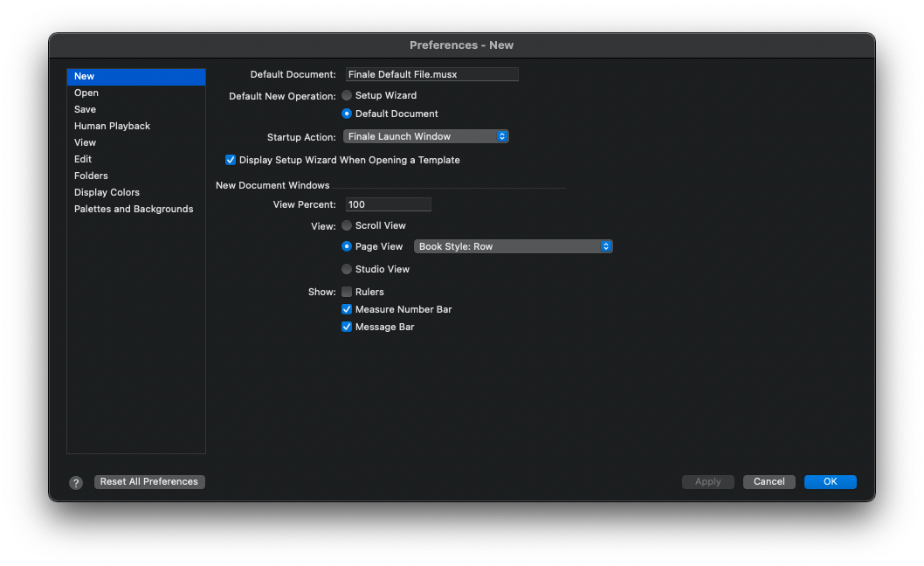Select Studio View radio option
The height and width of the screenshot is (566, 924).
[x=347, y=269]
